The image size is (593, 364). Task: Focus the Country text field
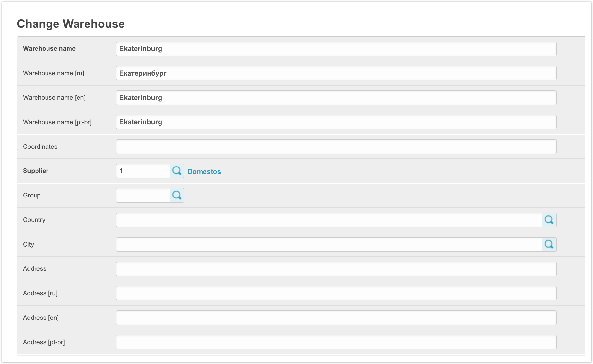(329, 220)
